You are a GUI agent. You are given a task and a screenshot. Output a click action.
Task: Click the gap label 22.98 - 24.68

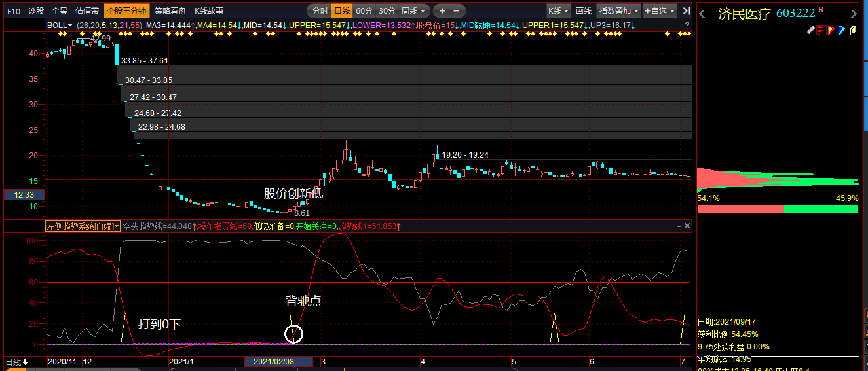point(162,127)
